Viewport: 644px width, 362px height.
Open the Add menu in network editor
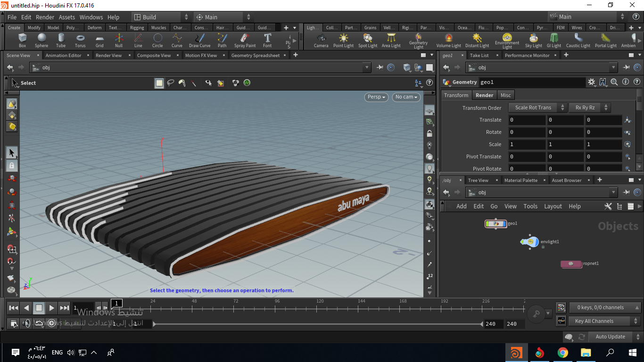462,206
